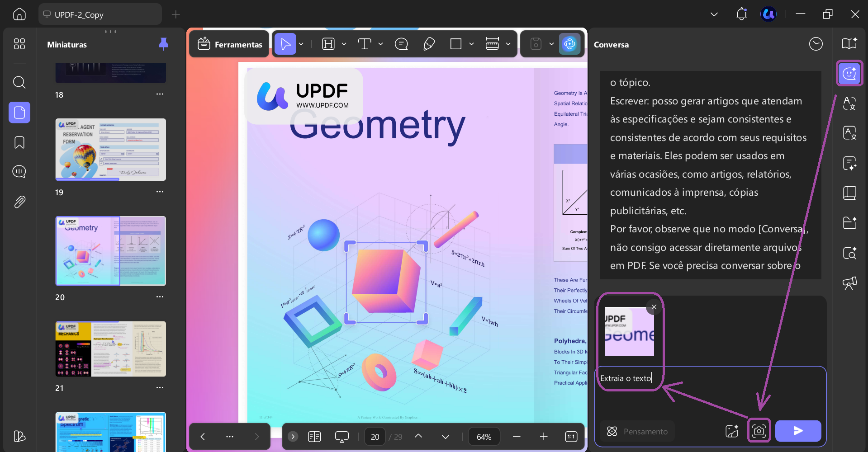Send the chat message
The image size is (868, 452).
tap(798, 431)
